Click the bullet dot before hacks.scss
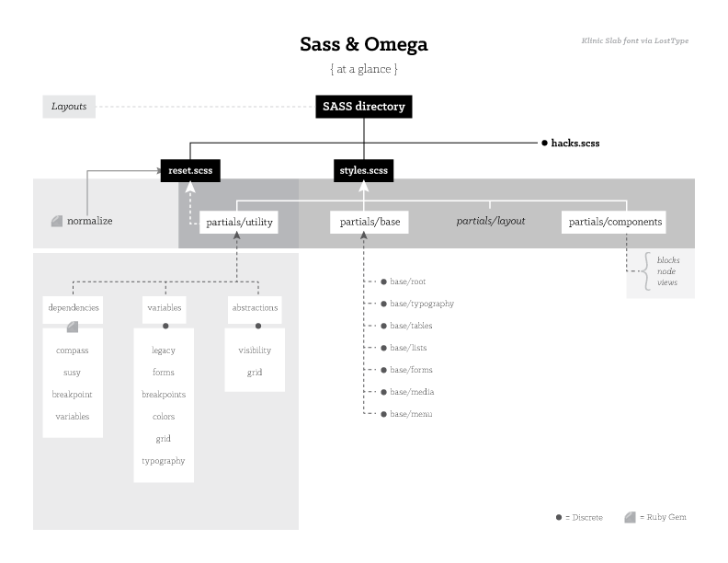The image size is (728, 563). (x=544, y=144)
